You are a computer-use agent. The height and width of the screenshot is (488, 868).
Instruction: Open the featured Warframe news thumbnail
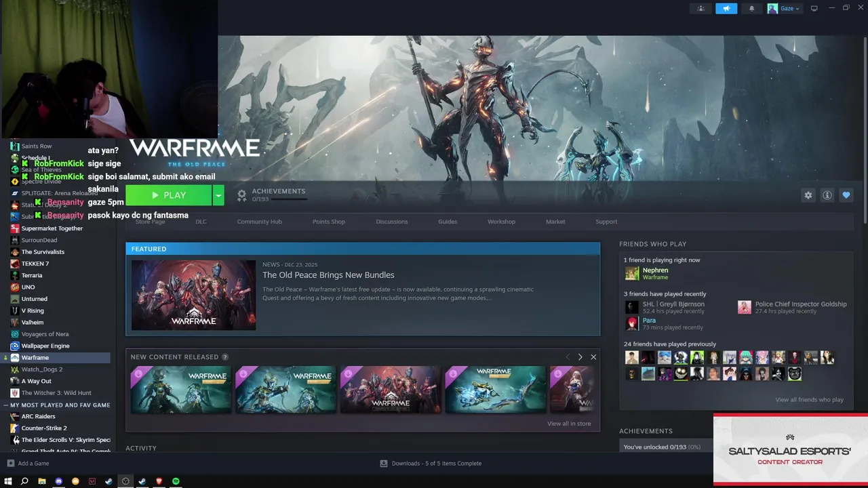[x=193, y=295]
